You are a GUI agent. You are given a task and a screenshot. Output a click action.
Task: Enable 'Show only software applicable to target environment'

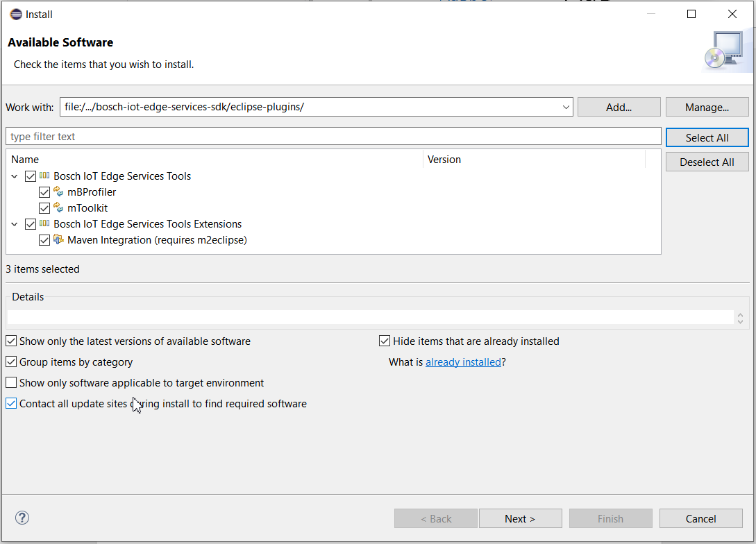(x=11, y=383)
